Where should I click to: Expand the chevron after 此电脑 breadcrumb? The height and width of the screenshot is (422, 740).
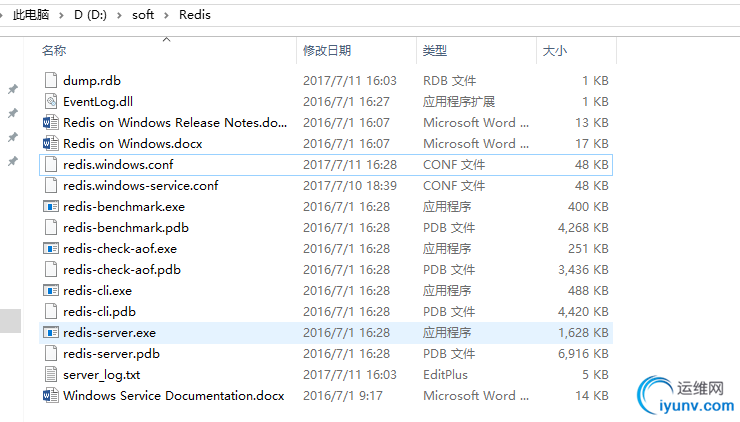point(61,15)
